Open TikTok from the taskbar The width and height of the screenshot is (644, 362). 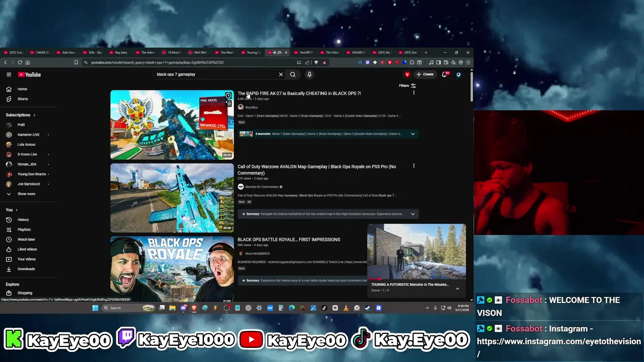coord(324,308)
